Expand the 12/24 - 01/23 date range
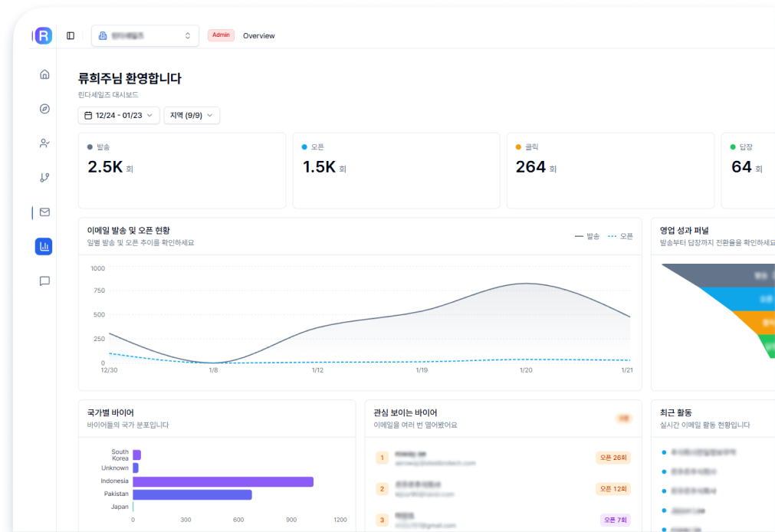This screenshot has width=775, height=532. tap(118, 115)
